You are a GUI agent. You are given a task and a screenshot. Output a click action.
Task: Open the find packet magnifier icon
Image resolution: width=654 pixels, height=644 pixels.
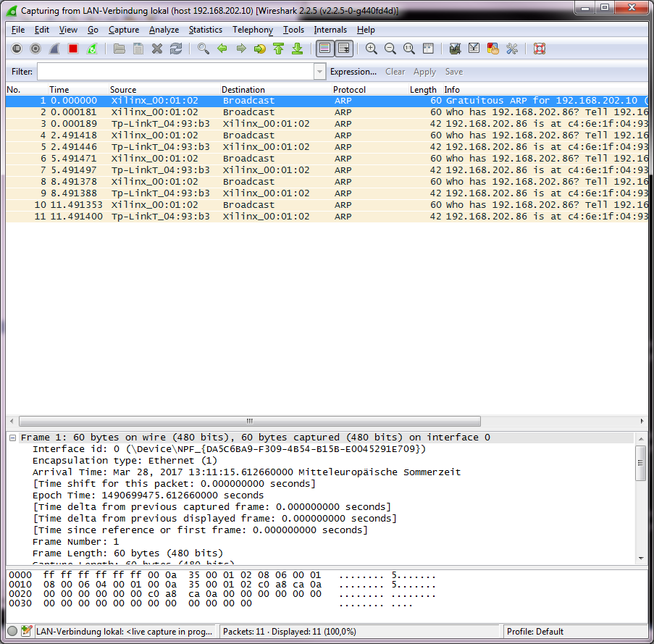point(203,49)
